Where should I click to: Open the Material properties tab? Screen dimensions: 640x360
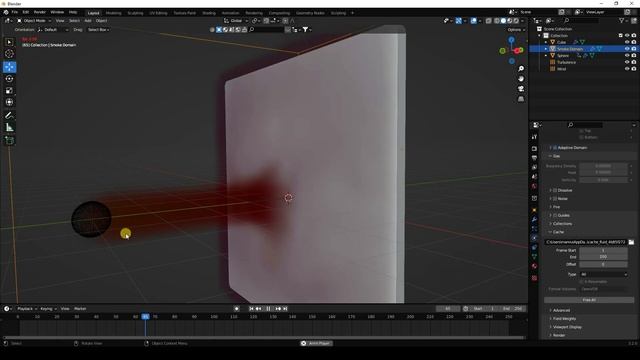(x=534, y=266)
